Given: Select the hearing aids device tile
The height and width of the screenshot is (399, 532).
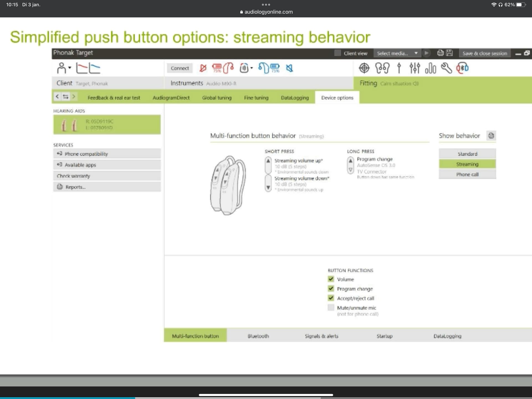Looking at the screenshot, I should click(107, 125).
